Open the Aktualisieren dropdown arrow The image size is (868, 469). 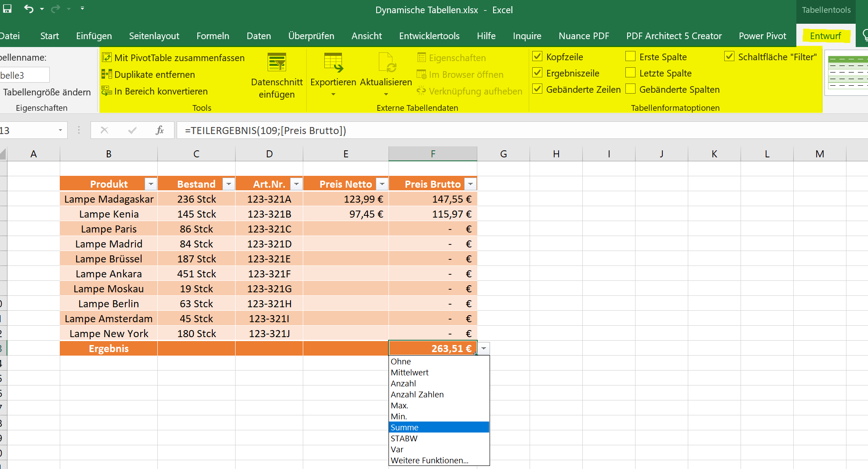[x=386, y=95]
